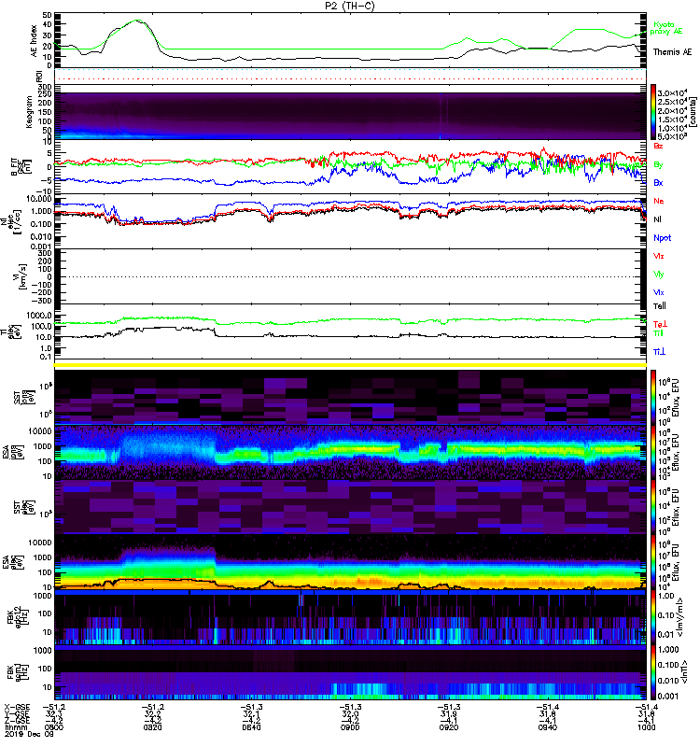The width and height of the screenshot is (700, 747).
Task: Select the blue Bx legend label
Action: click(658, 182)
